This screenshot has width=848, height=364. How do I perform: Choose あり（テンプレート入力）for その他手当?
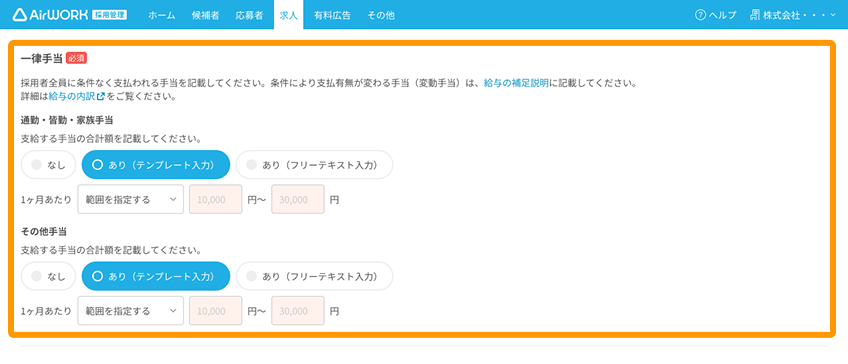pos(156,276)
